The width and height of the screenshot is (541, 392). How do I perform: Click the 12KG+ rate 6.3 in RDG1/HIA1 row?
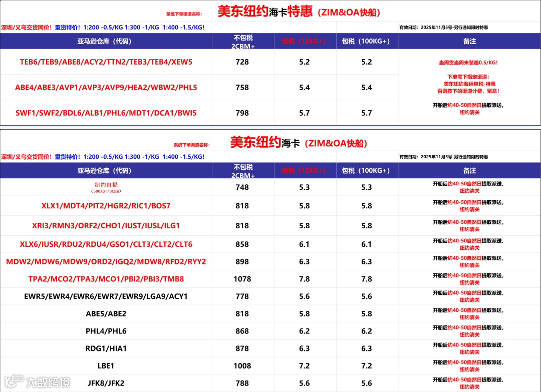(x=305, y=348)
